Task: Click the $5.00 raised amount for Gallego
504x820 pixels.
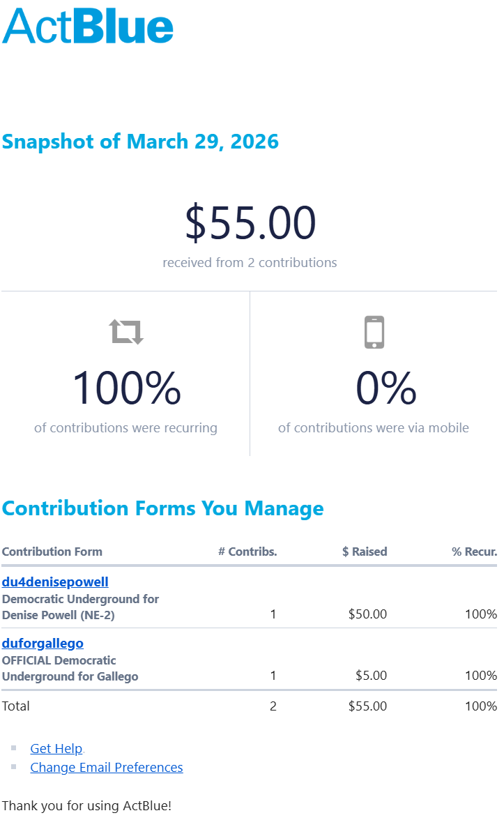Action: (x=370, y=676)
